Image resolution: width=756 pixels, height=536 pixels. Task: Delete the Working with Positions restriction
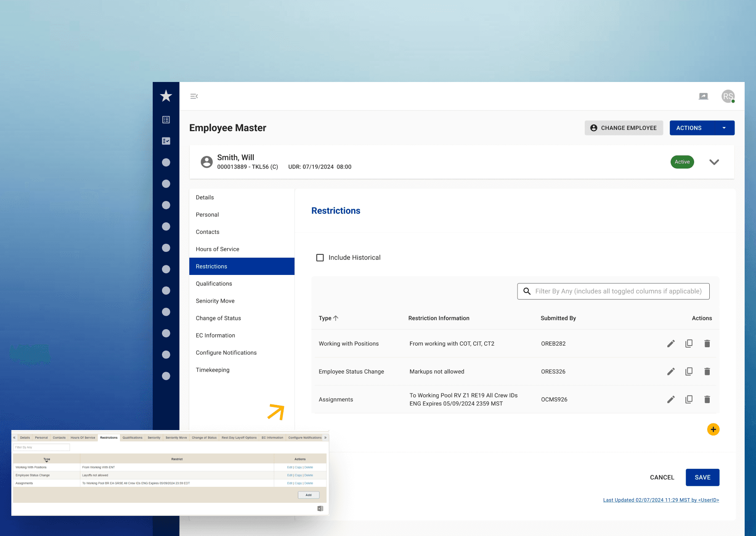click(x=707, y=343)
